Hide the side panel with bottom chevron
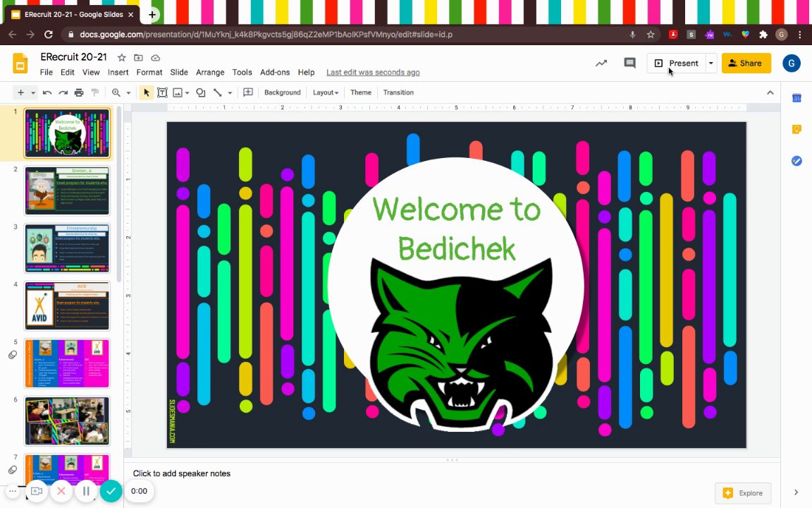The height and width of the screenshot is (508, 812). (x=796, y=492)
